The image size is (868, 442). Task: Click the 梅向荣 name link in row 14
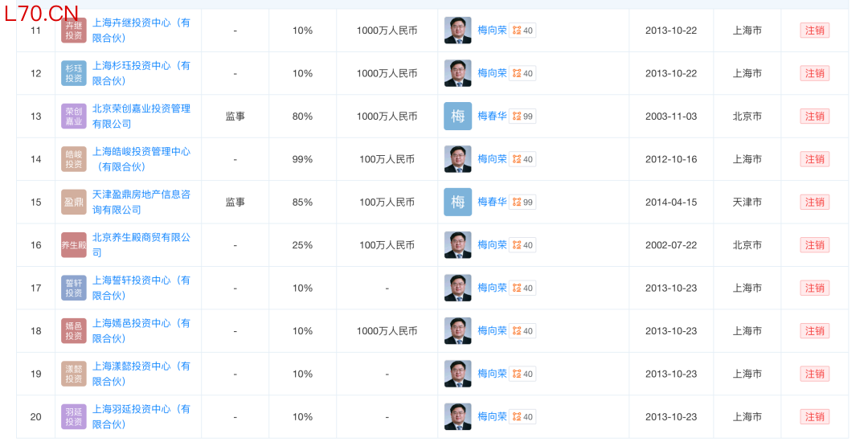point(492,159)
